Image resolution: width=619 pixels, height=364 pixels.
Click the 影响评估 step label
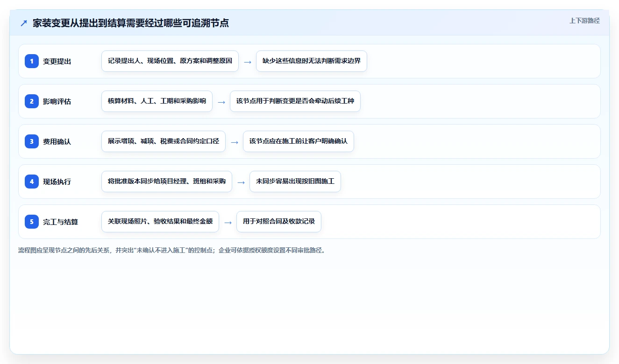57,101
